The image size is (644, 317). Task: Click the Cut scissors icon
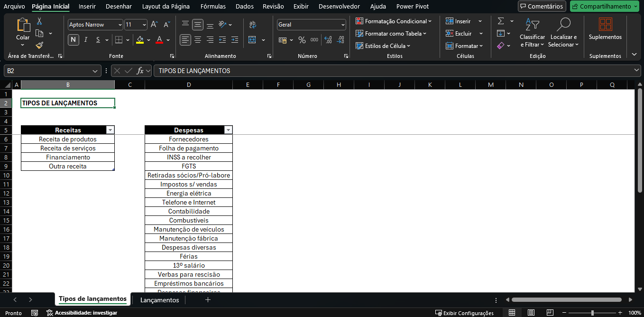click(x=39, y=21)
